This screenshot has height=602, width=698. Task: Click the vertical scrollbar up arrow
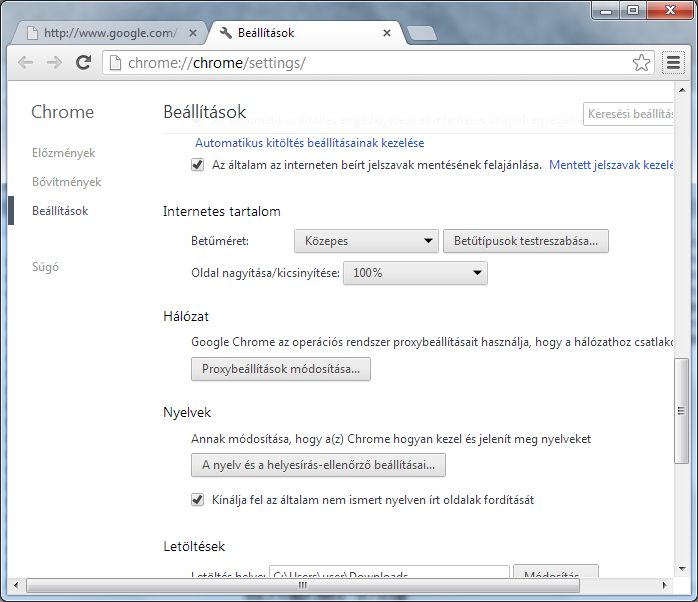[x=682, y=90]
